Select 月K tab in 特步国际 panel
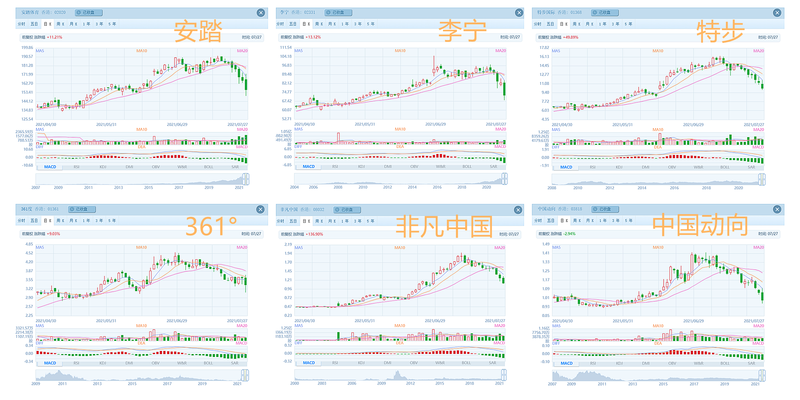This screenshot has width=800, height=400. click(589, 23)
